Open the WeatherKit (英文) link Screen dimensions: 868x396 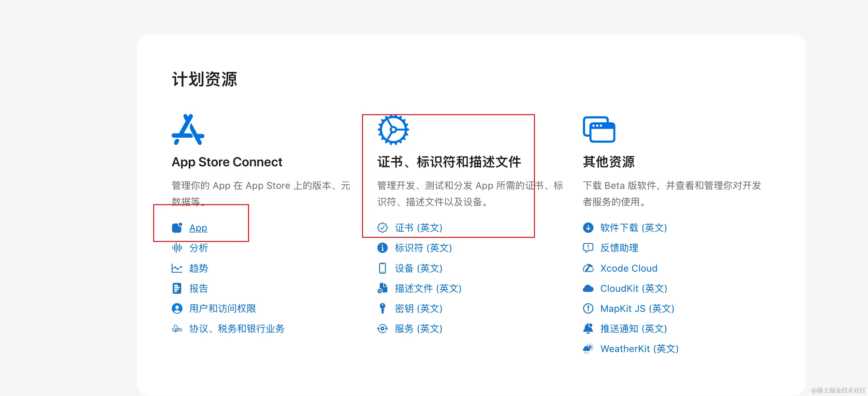point(639,349)
